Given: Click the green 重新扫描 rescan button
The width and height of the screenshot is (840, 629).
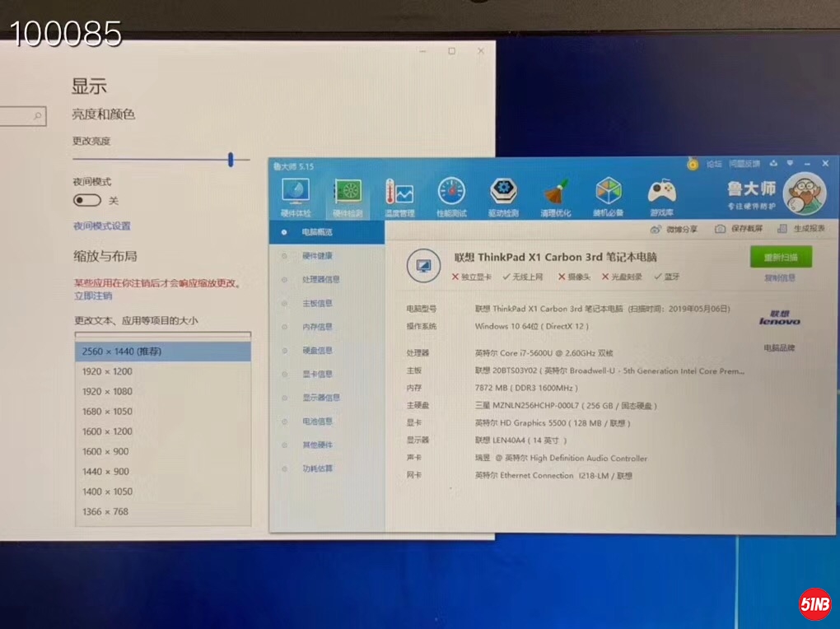Looking at the screenshot, I should coord(781,257).
